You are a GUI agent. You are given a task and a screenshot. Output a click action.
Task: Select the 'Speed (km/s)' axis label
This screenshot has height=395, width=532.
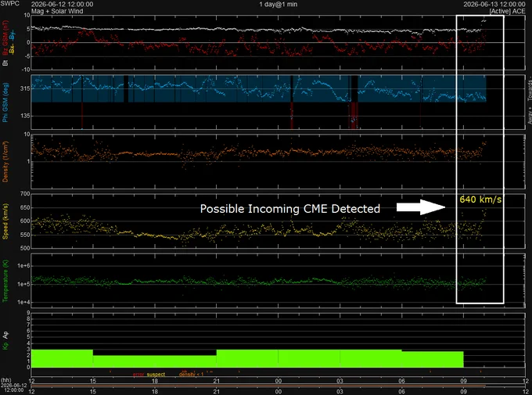coord(5,221)
